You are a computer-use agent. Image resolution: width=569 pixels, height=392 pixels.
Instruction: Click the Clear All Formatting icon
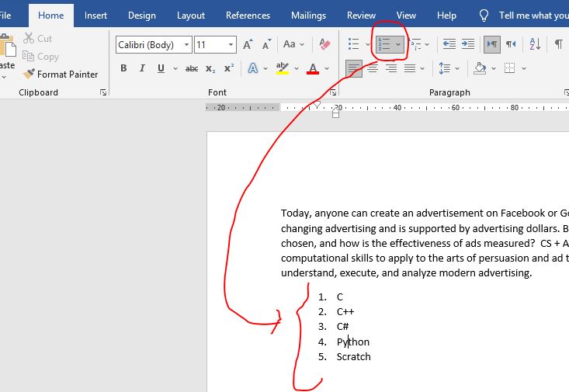click(324, 45)
